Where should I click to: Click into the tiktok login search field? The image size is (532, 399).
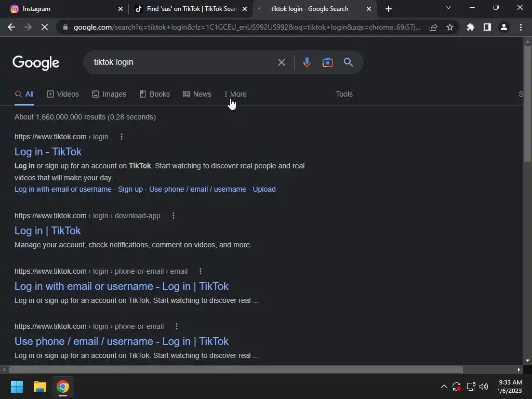tap(183, 62)
